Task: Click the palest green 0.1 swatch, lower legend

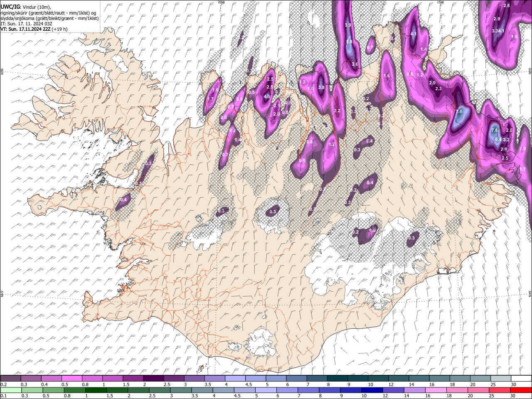Action: (x=11, y=390)
